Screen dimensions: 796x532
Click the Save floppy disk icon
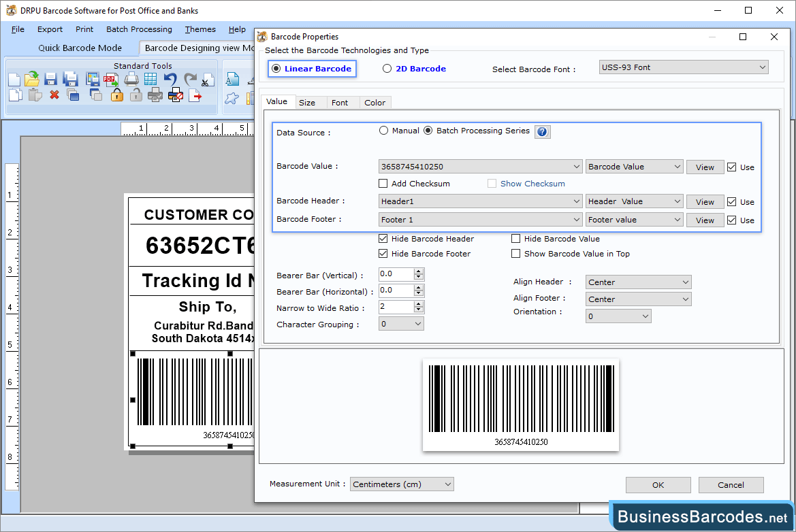50,79
